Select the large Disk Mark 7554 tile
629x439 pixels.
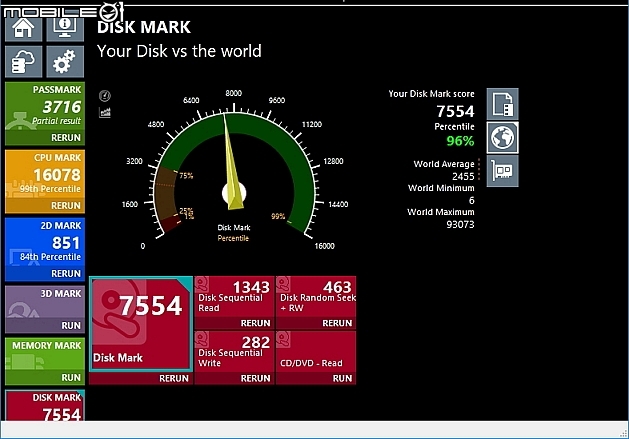[x=141, y=324]
